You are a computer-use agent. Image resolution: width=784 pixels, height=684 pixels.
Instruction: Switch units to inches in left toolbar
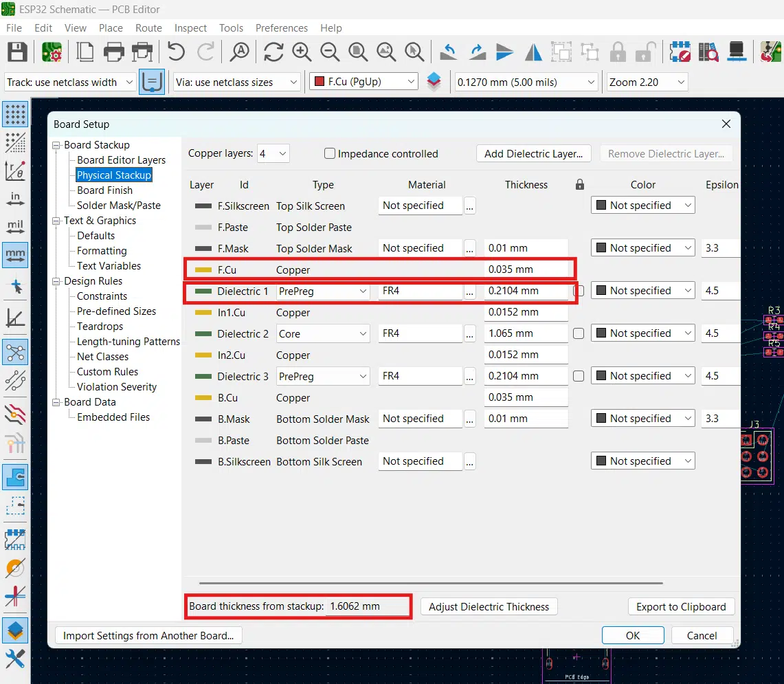[16, 199]
